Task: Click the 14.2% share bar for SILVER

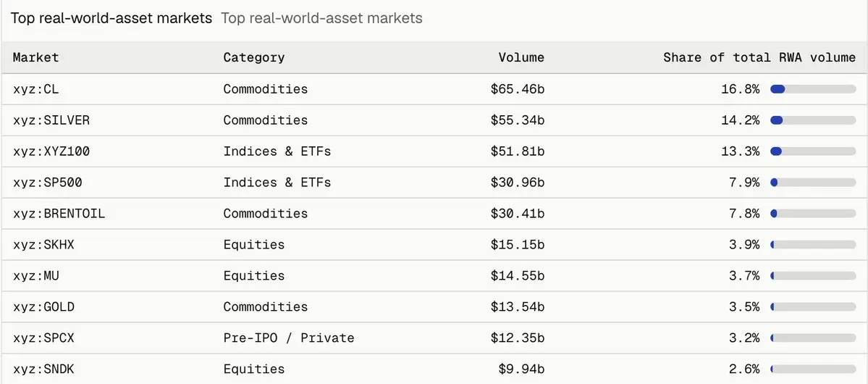Action: [x=813, y=120]
